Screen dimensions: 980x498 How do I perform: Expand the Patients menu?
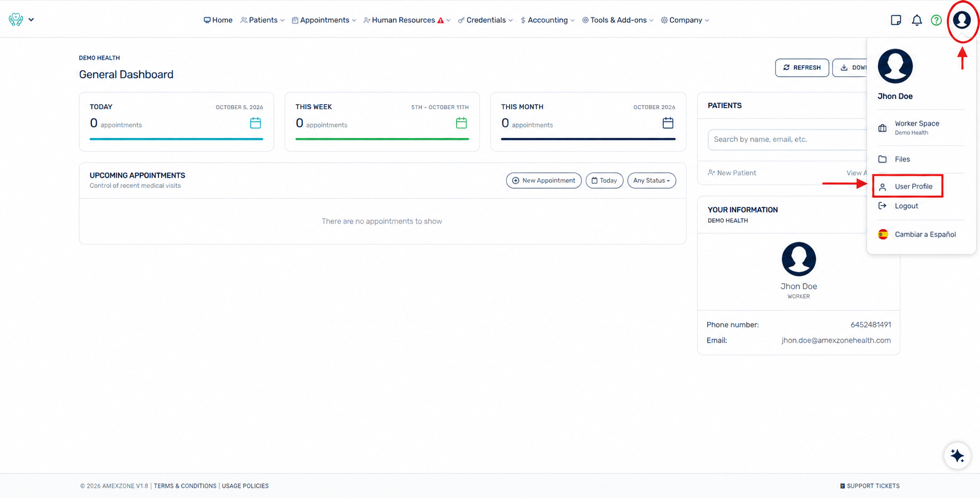pyautogui.click(x=262, y=20)
